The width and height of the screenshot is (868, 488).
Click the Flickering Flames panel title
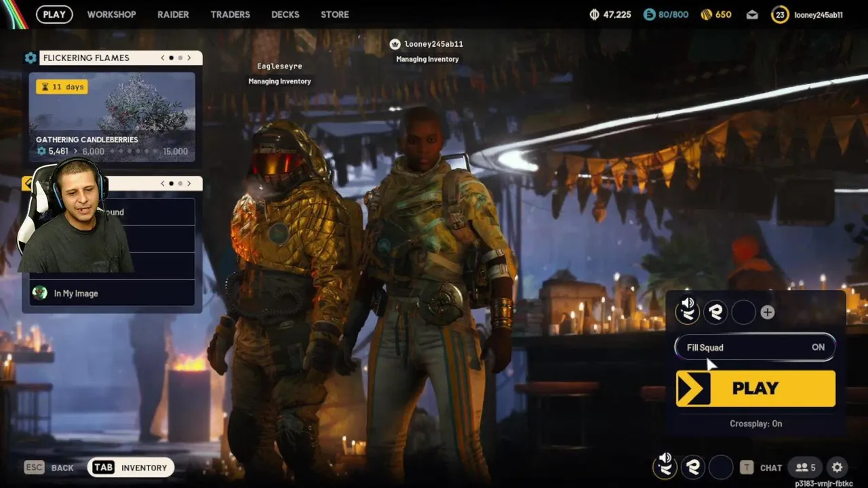point(86,58)
